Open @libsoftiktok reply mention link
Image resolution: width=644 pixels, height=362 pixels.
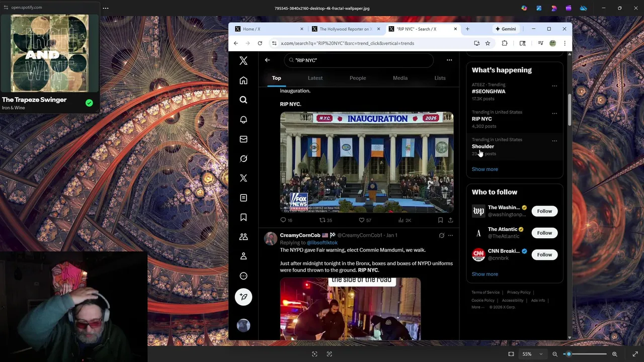(322, 243)
